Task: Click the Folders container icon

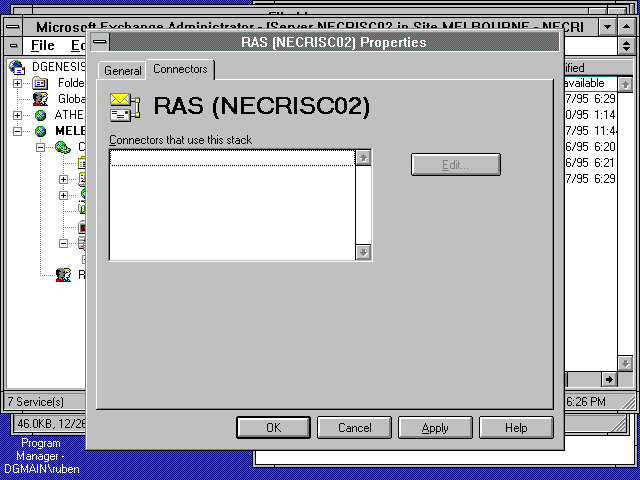Action: (40, 83)
